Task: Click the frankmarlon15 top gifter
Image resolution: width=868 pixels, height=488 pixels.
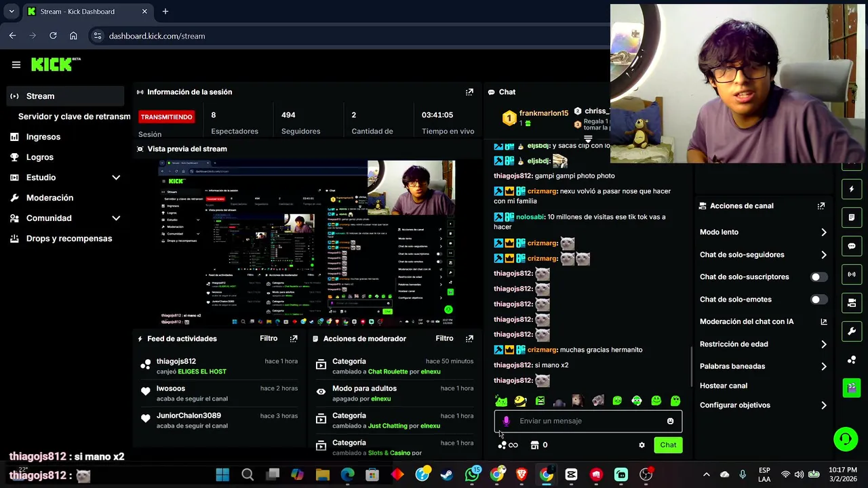Action: 544,114
